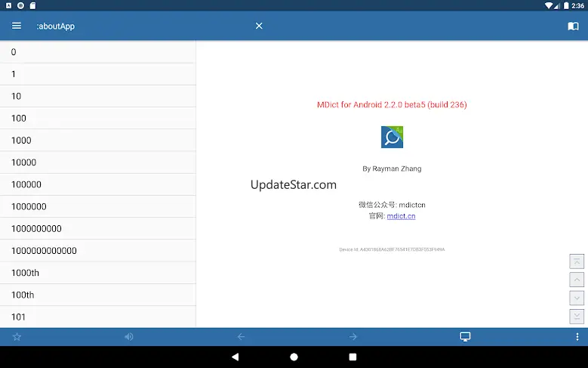The width and height of the screenshot is (588, 368).
Task: Select the entry "1000000000000" in word list
Action: pos(98,250)
